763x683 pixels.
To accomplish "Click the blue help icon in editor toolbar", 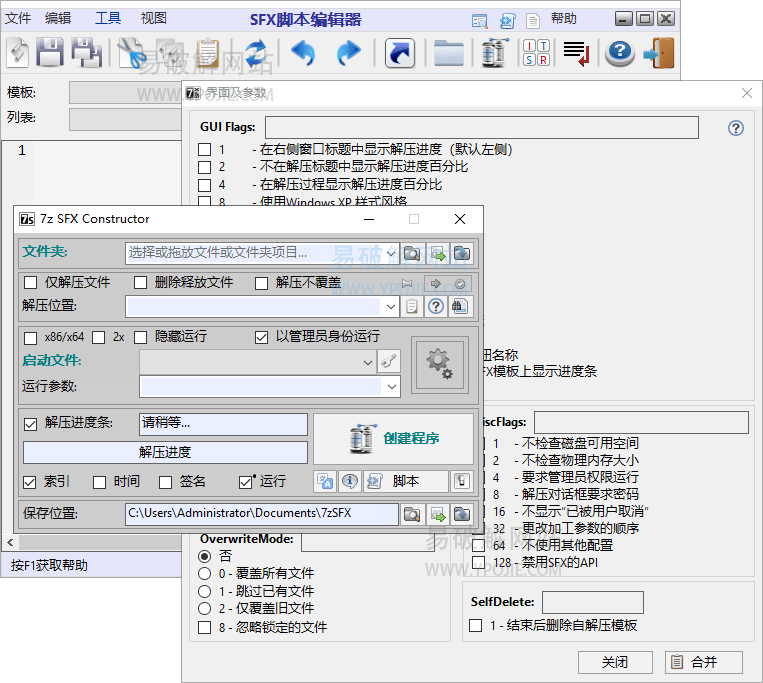I will (x=620, y=53).
